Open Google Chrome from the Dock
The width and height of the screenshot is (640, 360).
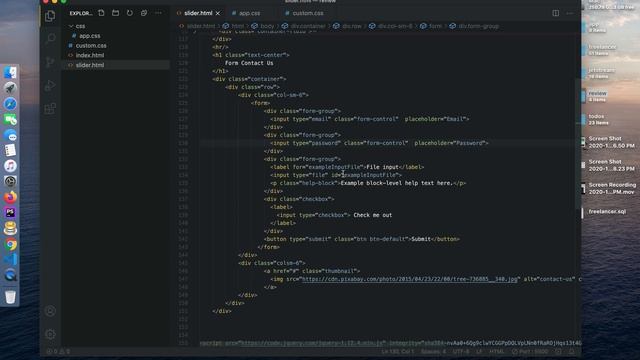(10, 244)
